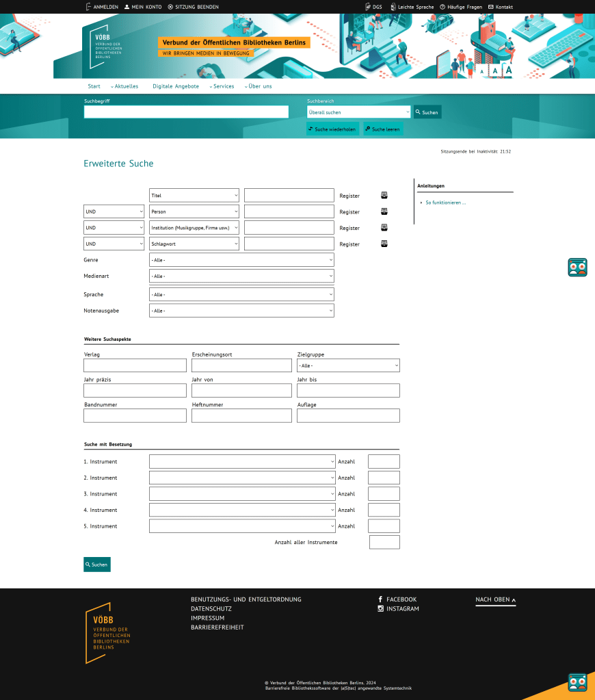Open the 'So funktionieren ...' instructions link

(x=445, y=203)
